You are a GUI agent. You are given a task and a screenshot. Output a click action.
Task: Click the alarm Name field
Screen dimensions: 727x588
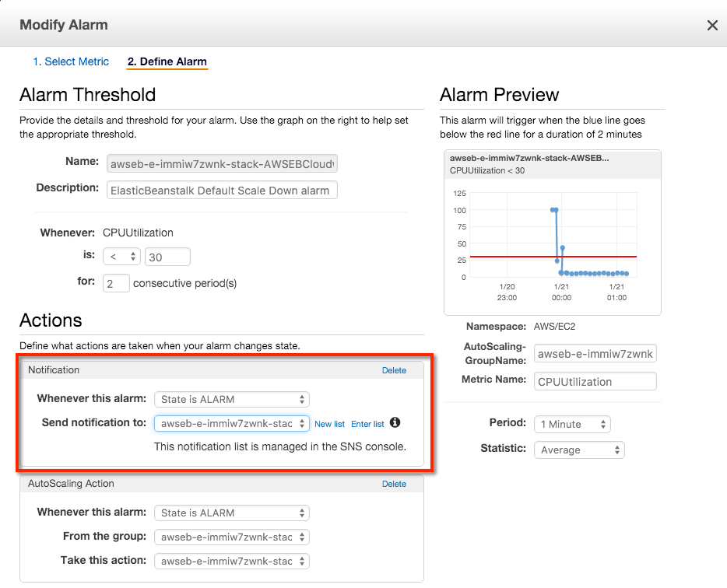click(222, 164)
